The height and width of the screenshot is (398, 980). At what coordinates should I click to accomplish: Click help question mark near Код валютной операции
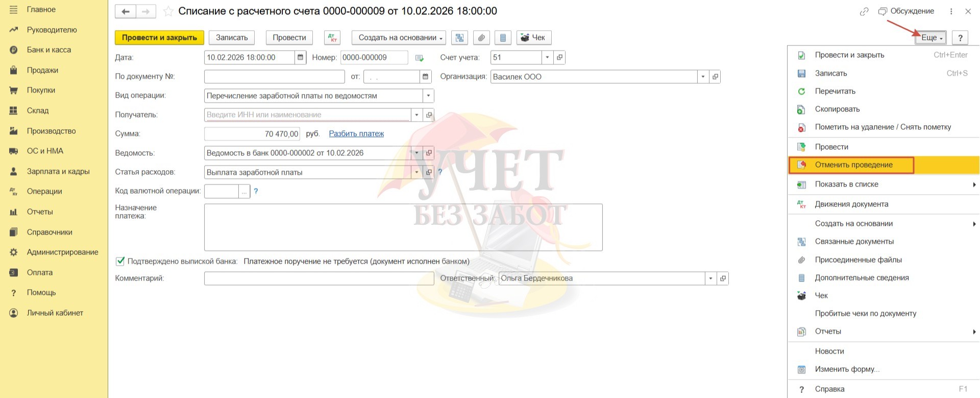click(256, 192)
